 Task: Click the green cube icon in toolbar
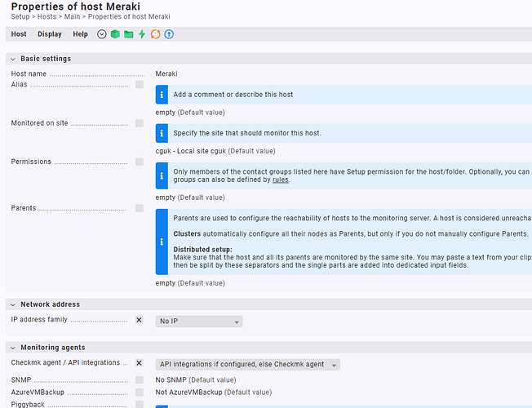pos(115,34)
